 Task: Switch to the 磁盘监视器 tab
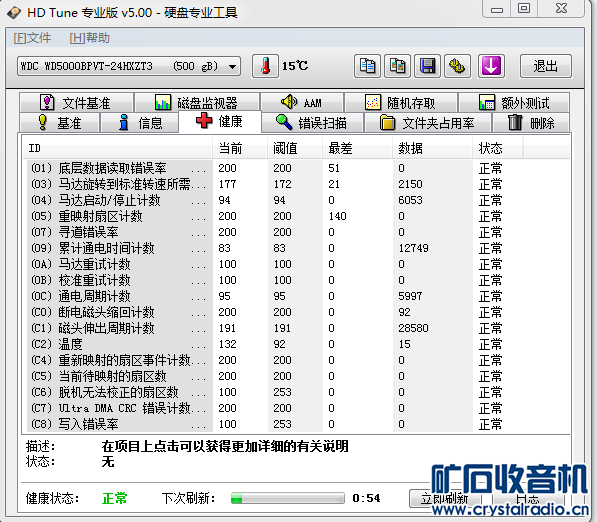coord(197,103)
